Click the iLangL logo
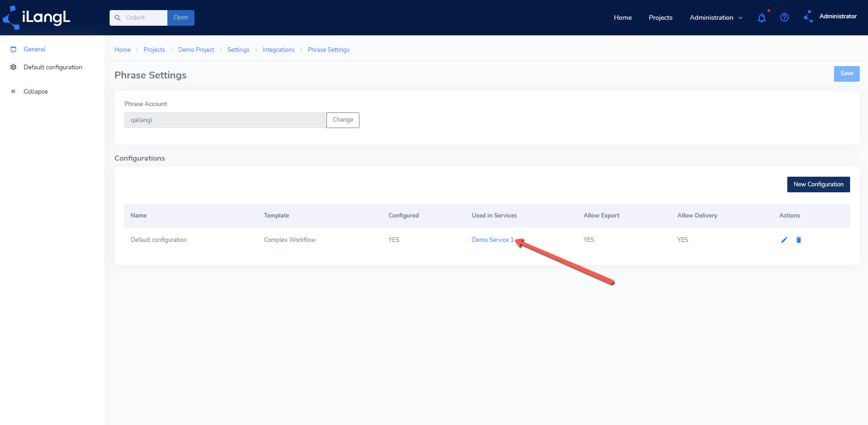Screen dimensions: 868x425 tap(37, 17)
